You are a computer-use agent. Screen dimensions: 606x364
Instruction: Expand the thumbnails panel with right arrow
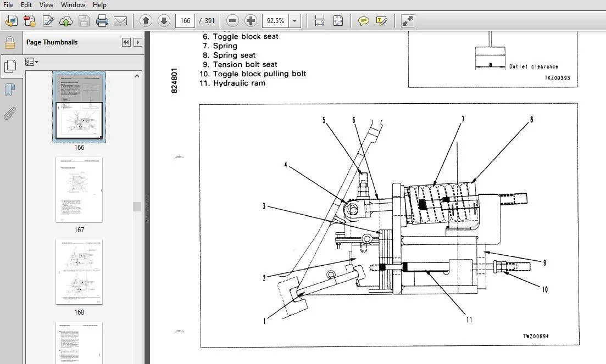[137, 42]
